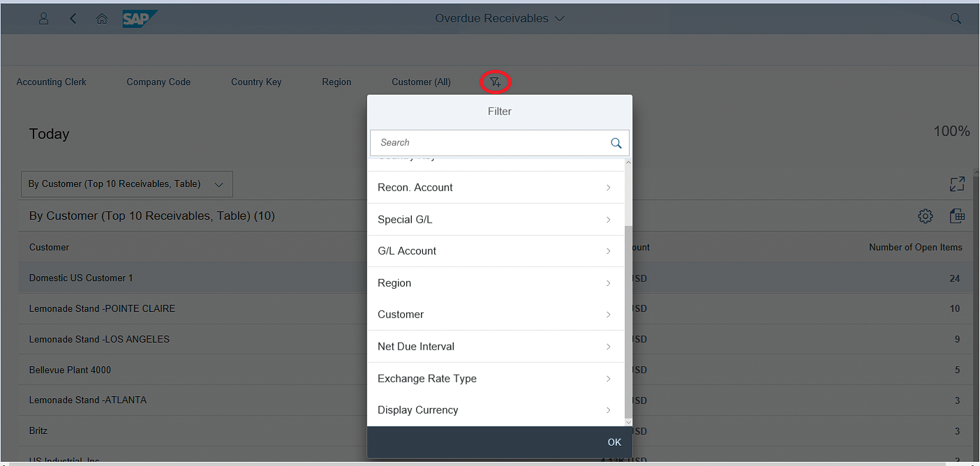Select Lemonade Stand -ATLANTA row
Screen dimensions: 980x466
[496, 400]
